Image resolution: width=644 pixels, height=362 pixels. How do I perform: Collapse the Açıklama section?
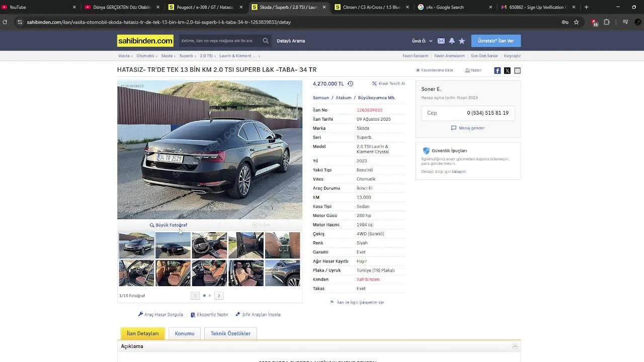(515, 346)
